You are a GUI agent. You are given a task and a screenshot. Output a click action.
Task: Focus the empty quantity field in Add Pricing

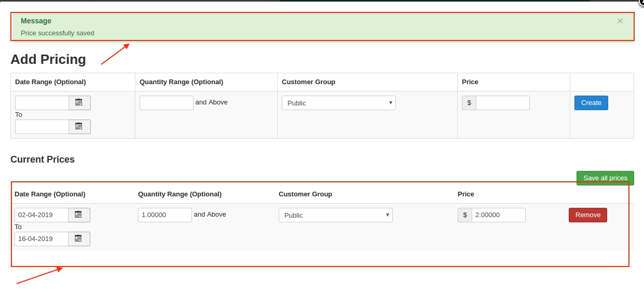[x=167, y=103]
